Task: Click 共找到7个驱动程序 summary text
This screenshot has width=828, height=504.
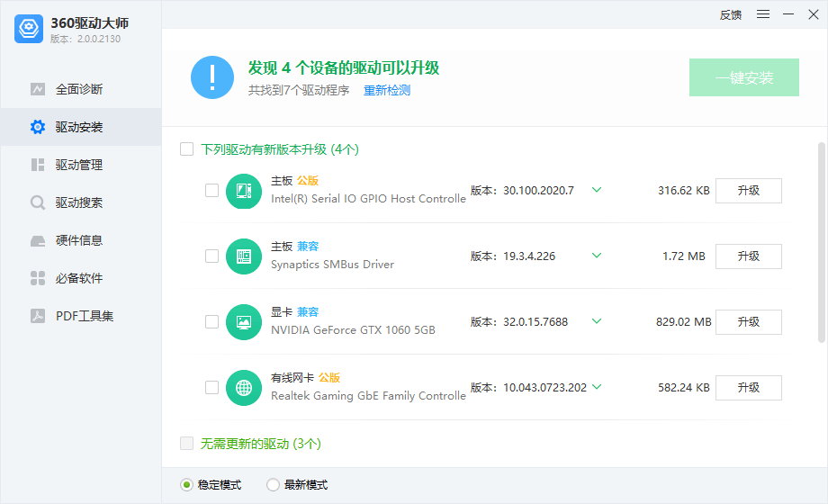Action: tap(299, 90)
